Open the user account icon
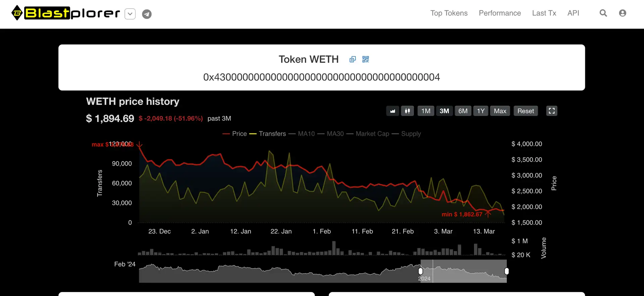Viewport: 644px width, 296px height. [x=623, y=13]
